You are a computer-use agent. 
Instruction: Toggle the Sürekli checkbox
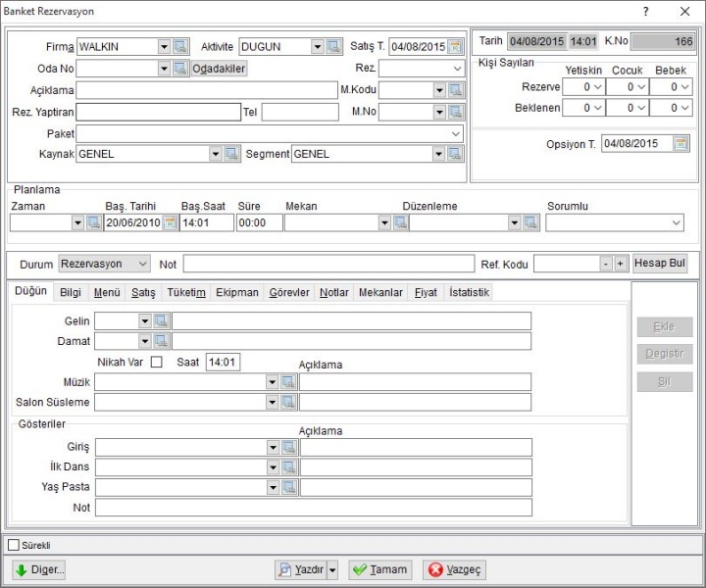[x=14, y=545]
